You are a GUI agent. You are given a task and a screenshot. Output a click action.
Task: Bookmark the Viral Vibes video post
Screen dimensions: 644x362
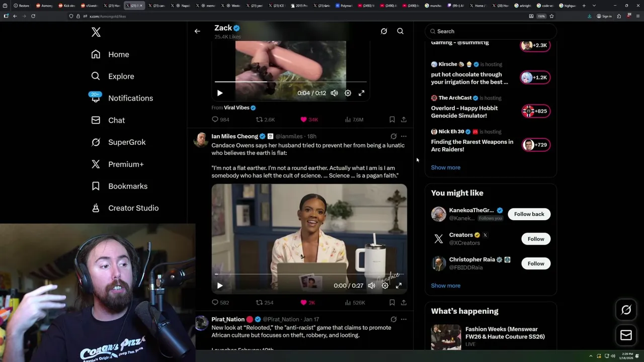point(392,120)
